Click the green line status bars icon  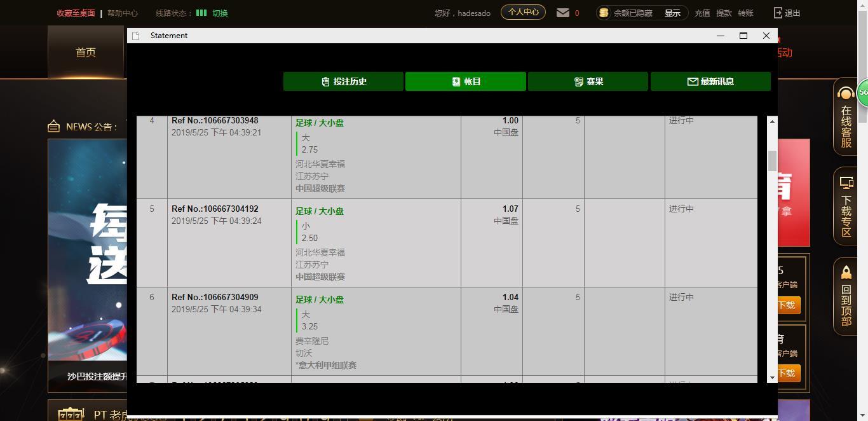pyautogui.click(x=201, y=13)
